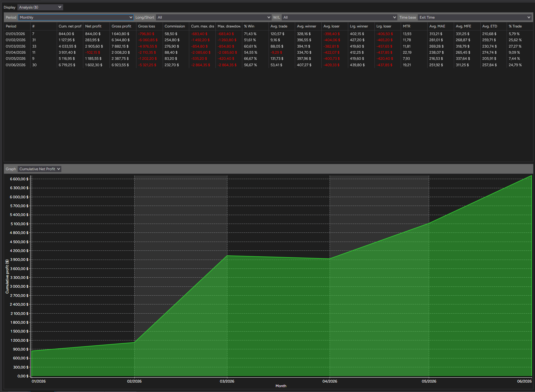Click the 03/2026 label on chart x-axis

pos(227,381)
